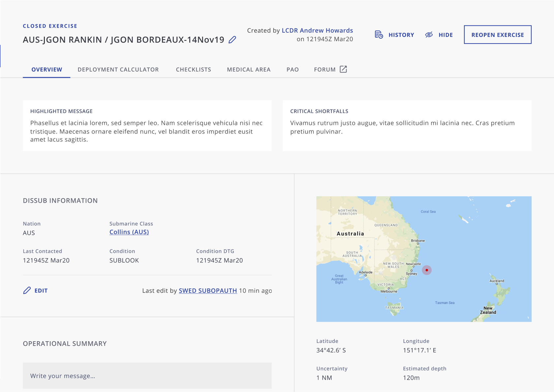
Task: Select the Overview tab
Action: coord(46,70)
